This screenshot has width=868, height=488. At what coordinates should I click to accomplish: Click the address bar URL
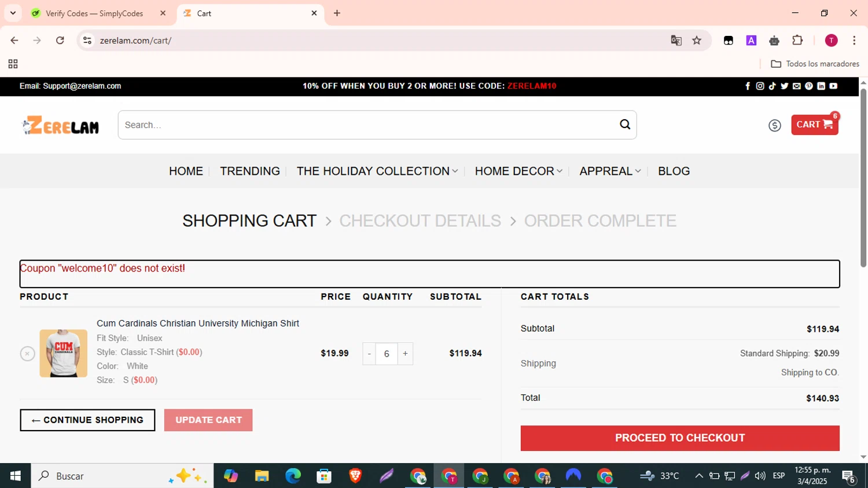[136, 41]
